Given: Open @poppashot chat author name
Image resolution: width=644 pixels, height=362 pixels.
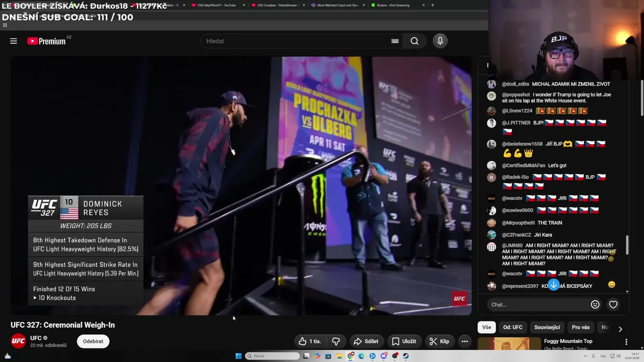Looking at the screenshot, I should click(x=516, y=95).
